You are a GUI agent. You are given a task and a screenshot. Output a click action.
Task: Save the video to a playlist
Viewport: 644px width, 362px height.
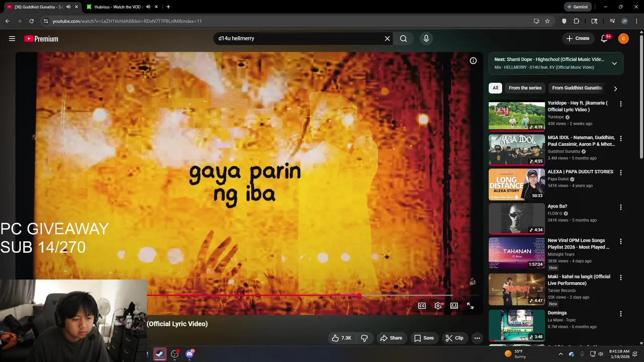pos(424,338)
